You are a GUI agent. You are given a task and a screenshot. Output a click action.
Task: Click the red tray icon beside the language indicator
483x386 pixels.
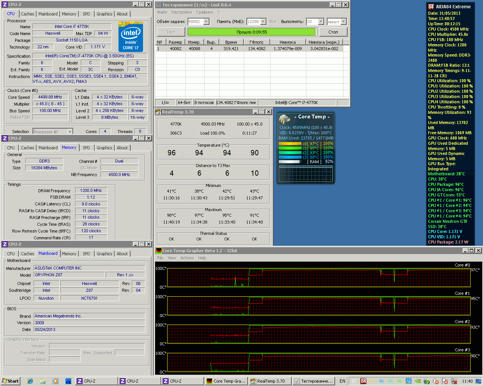[363, 381]
